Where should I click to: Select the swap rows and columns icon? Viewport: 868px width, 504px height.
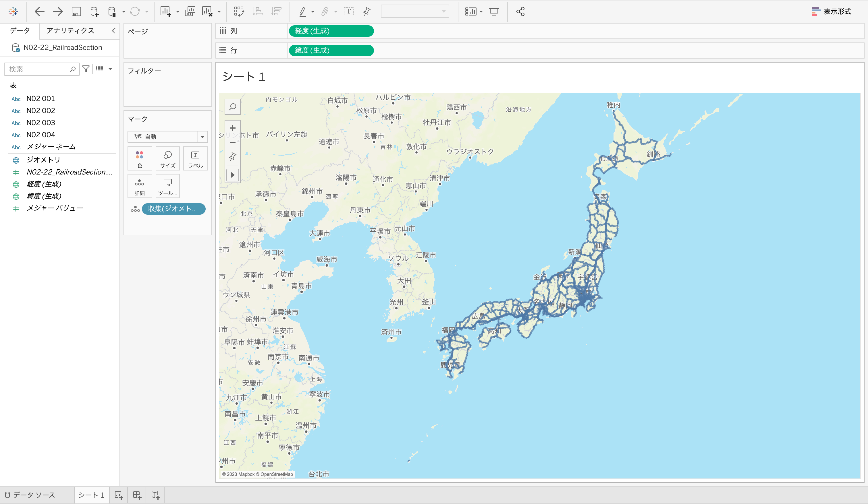[239, 11]
